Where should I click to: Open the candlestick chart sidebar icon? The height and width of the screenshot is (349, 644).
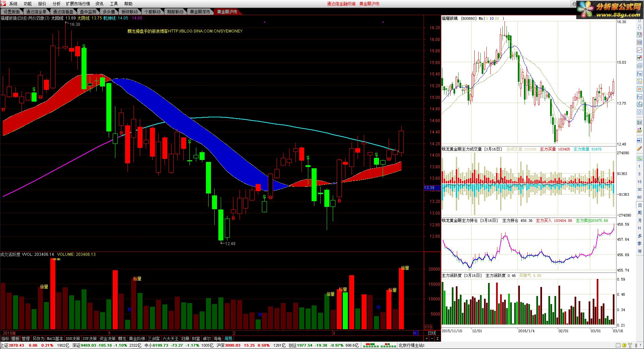639,58
